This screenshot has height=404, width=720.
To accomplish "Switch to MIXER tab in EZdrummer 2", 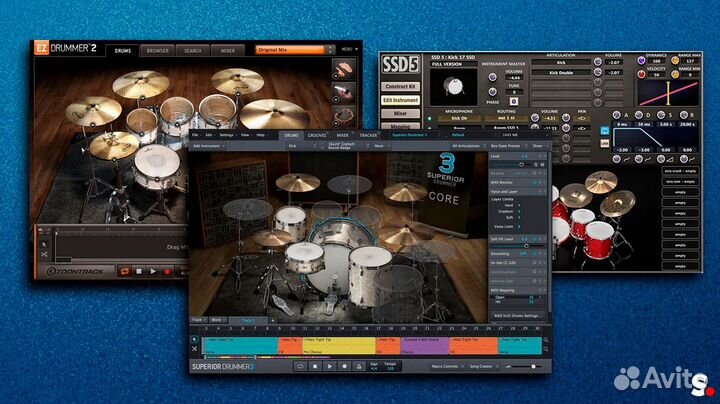I will [228, 51].
